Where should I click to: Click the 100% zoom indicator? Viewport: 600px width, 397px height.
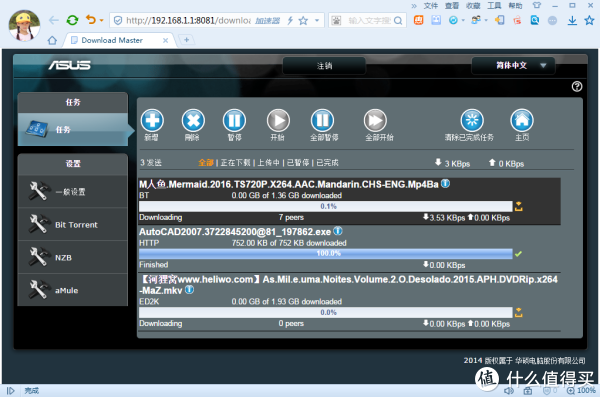(582, 390)
